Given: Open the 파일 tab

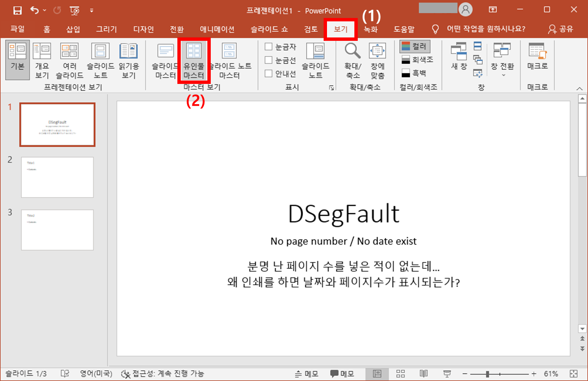Looking at the screenshot, I should 17,29.
